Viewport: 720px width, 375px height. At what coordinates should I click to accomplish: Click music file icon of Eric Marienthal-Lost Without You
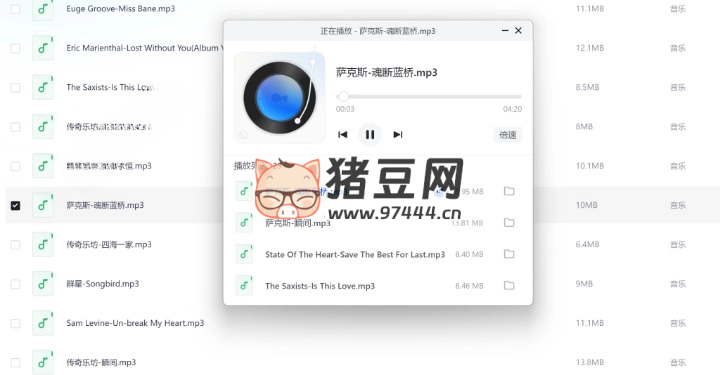tap(43, 48)
